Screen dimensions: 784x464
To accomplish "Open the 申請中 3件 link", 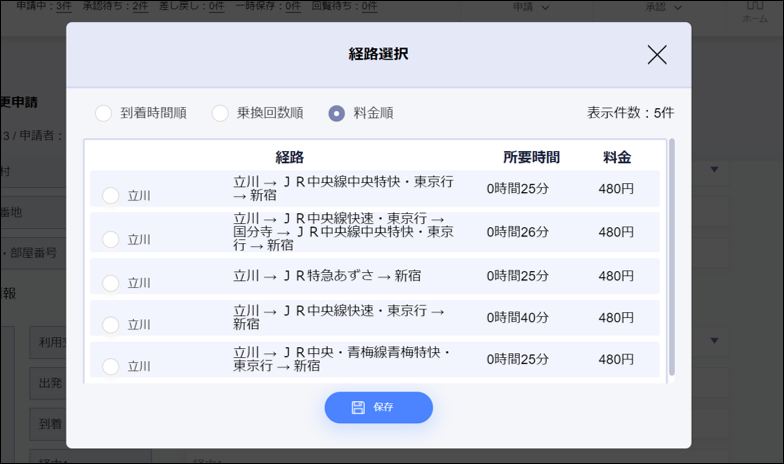I will (64, 7).
